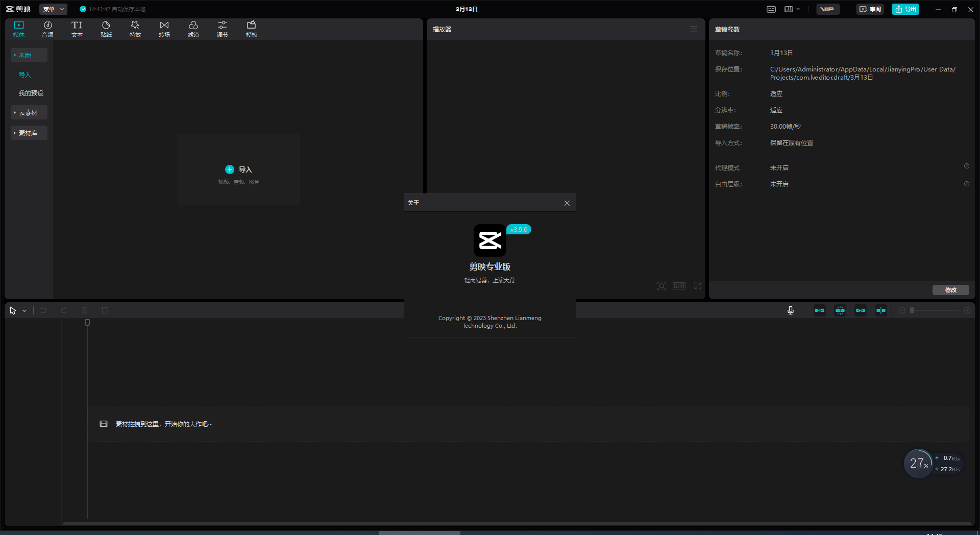The height and width of the screenshot is (535, 980).
Task: Open the layout switcher dropdown
Action: (792, 9)
